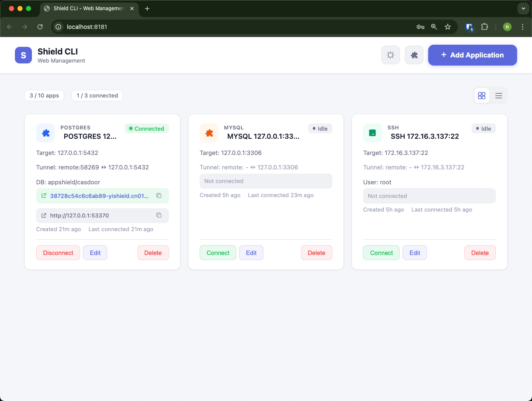This screenshot has width=532, height=401.
Task: Open the plugins puzzle icon in header
Action: (x=414, y=55)
